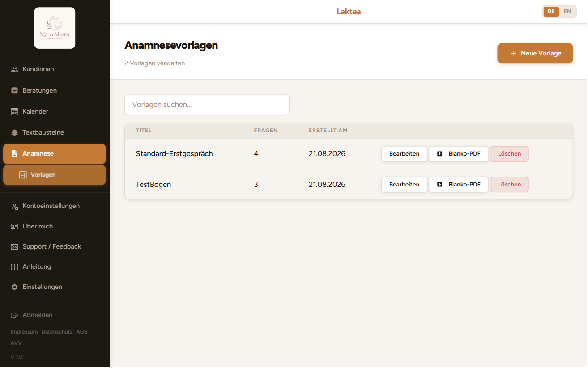Click the Maria Muster logo thumbnail
Screen dimensions: 588x368
[x=55, y=28]
